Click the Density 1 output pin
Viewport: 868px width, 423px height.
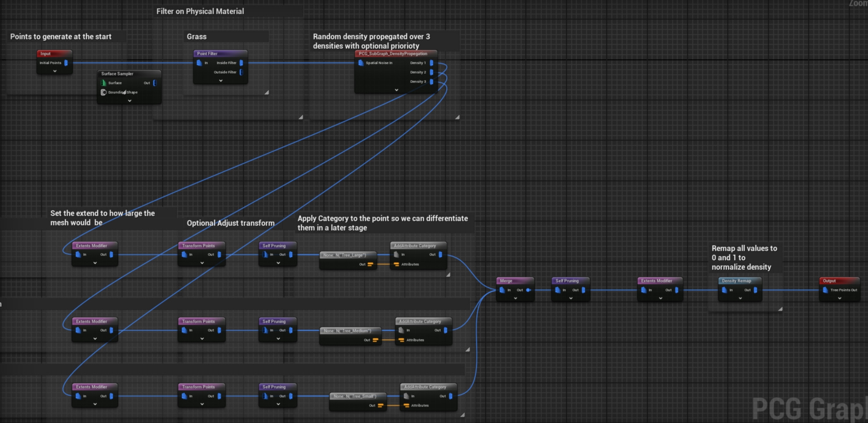[431, 63]
